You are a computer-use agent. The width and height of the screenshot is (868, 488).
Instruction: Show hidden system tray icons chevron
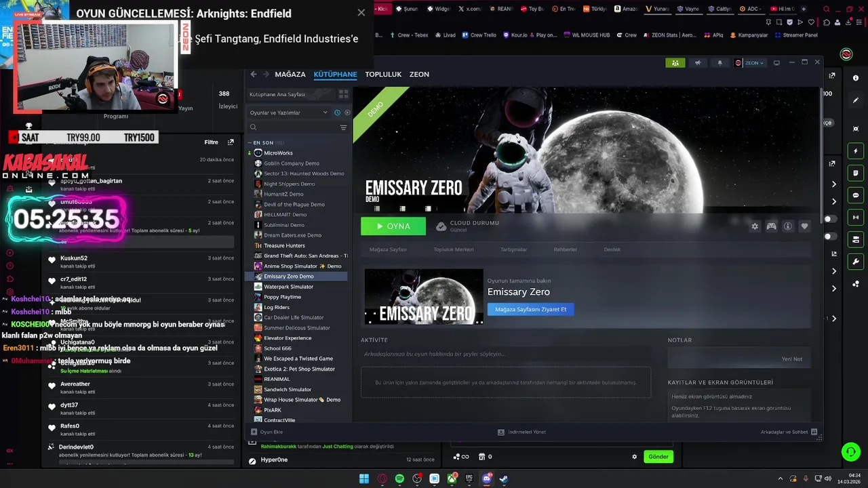780,479
